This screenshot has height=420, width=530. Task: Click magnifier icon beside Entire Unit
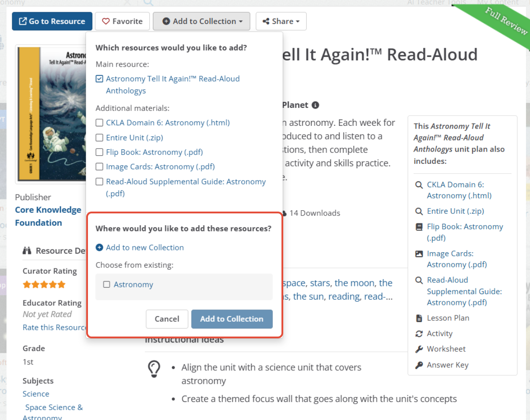419,211
